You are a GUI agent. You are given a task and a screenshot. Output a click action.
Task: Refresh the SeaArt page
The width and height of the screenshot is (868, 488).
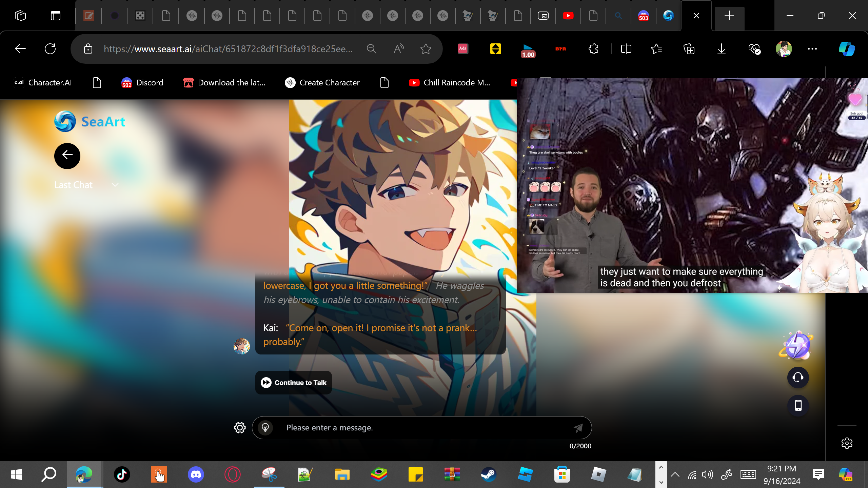pyautogui.click(x=50, y=49)
